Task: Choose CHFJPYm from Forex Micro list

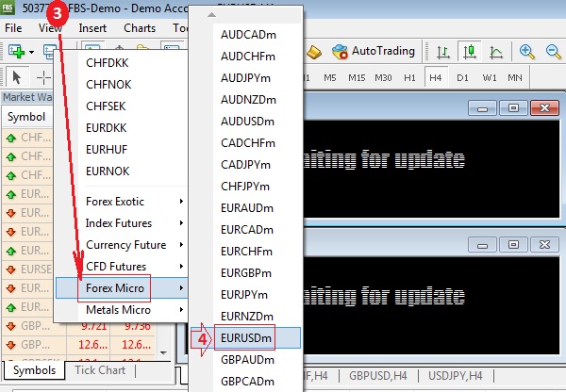Action: [x=245, y=186]
